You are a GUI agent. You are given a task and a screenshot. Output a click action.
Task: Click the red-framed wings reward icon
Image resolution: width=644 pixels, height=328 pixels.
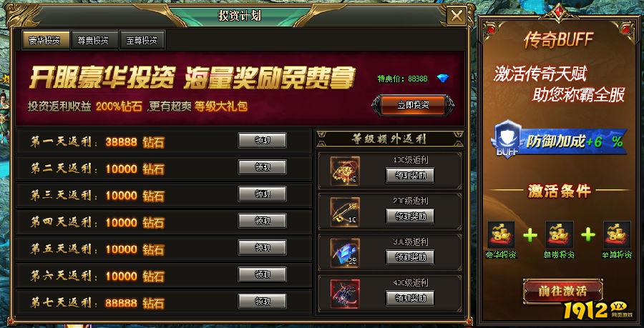(345, 294)
